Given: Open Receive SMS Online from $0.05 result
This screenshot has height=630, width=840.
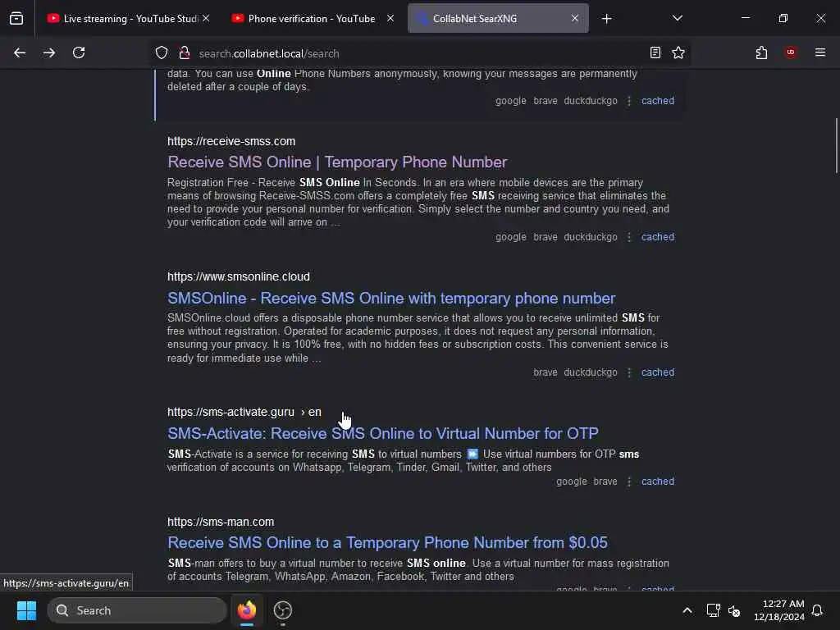Looking at the screenshot, I should point(387,542).
